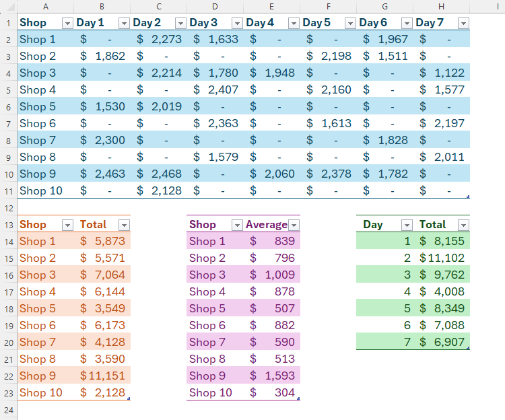Open the Day 7 filter dropdown
The width and height of the screenshot is (505, 420).
[463, 23]
